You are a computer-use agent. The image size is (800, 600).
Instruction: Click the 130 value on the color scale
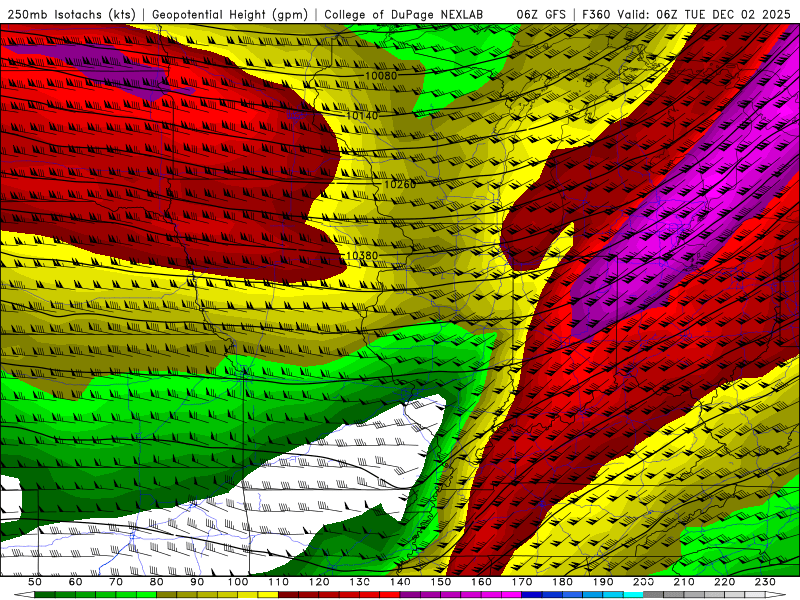[x=360, y=582]
